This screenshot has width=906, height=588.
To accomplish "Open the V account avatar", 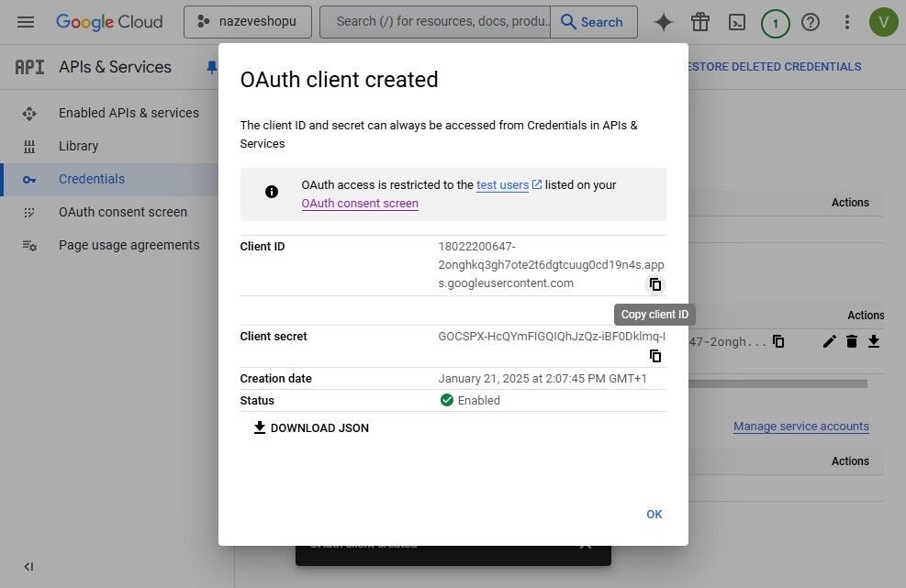I will pos(883,22).
